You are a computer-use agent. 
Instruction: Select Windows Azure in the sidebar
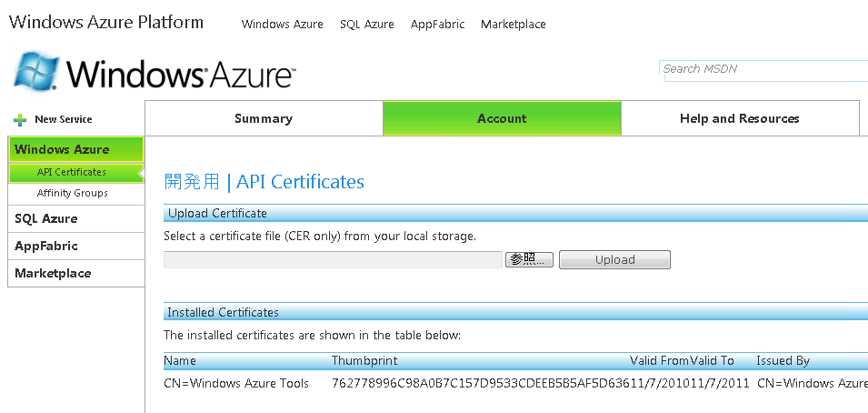[x=75, y=149]
